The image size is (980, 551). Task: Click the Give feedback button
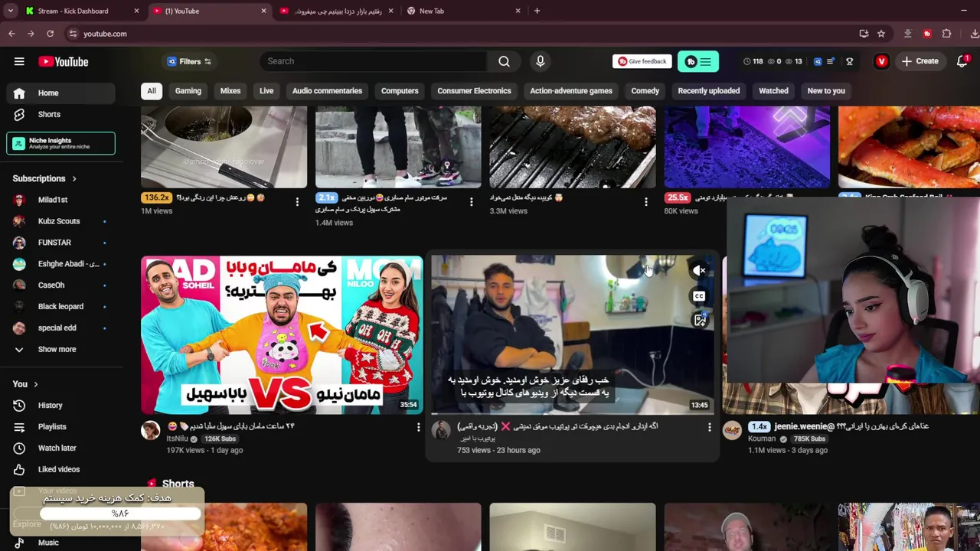642,61
